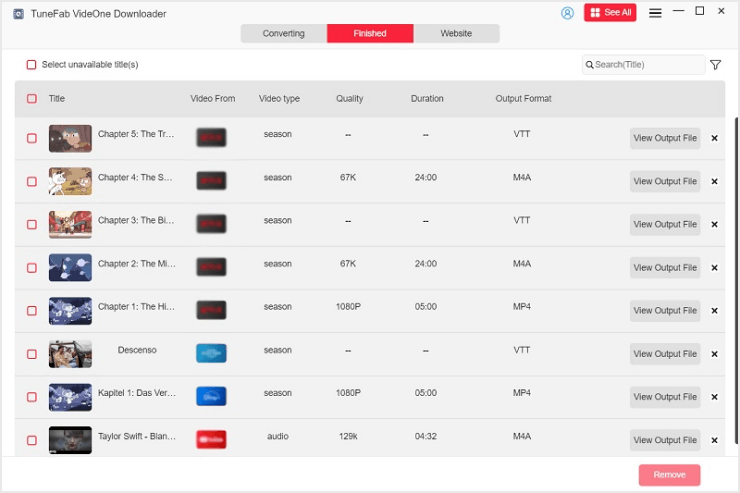The image size is (740, 493).
Task: Click the filter funnel icon
Action: 715,65
